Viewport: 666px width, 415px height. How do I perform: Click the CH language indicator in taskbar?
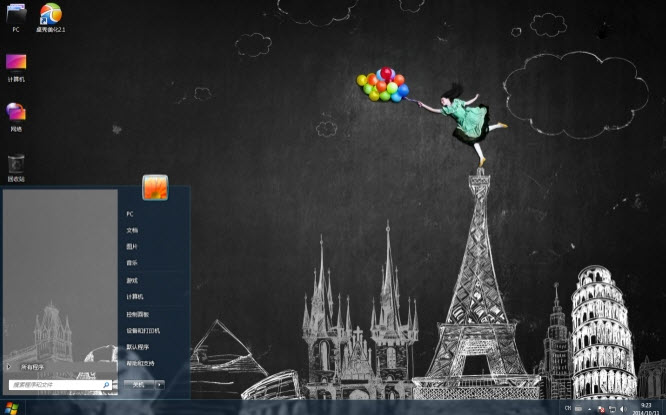[x=567, y=408]
